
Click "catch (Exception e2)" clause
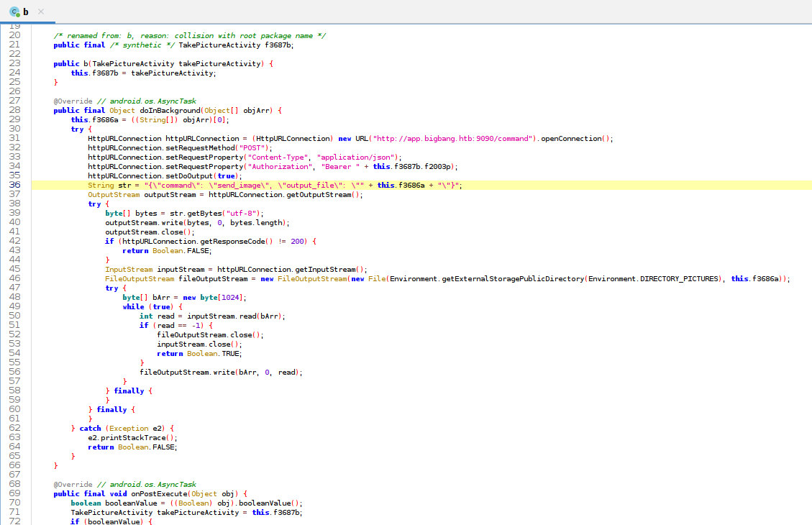(x=124, y=429)
